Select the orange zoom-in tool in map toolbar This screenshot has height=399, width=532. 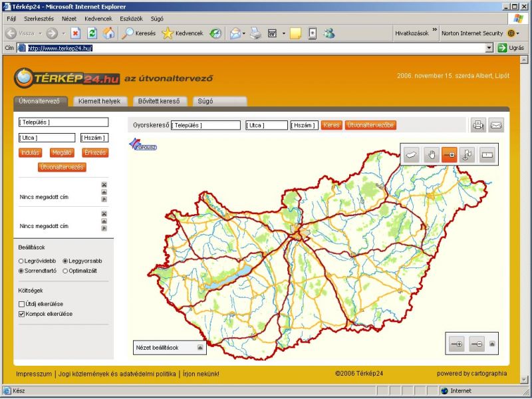pos(450,155)
